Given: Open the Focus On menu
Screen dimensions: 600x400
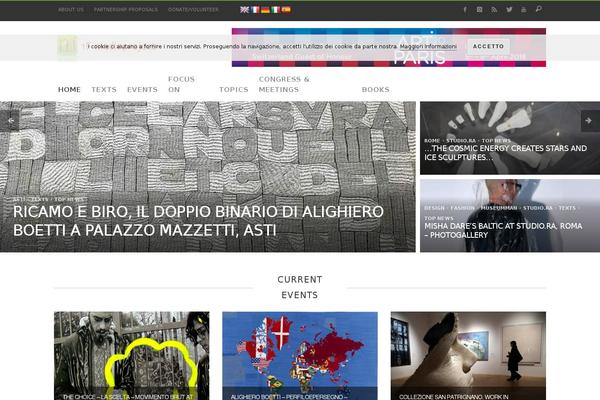Looking at the screenshot, I should [181, 84].
